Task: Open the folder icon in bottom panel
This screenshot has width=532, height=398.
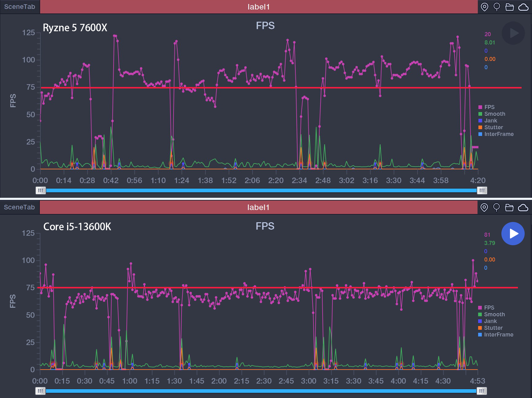Action: 509,208
